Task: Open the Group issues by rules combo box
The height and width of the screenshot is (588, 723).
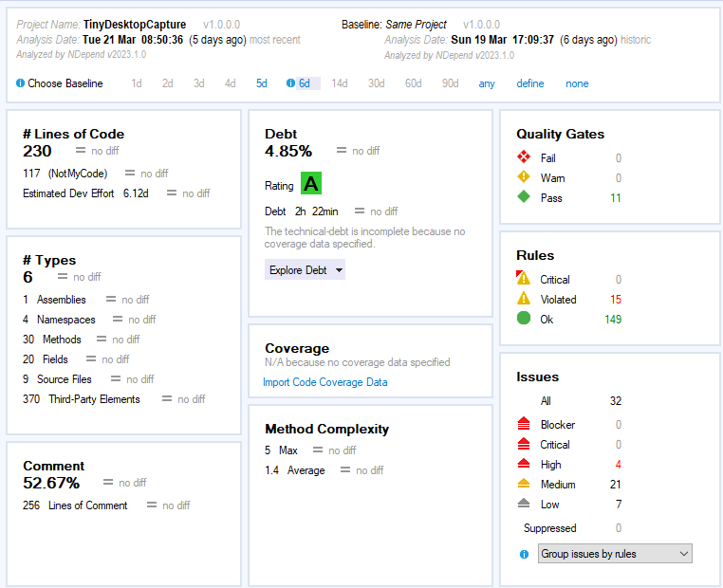Action: (615, 554)
